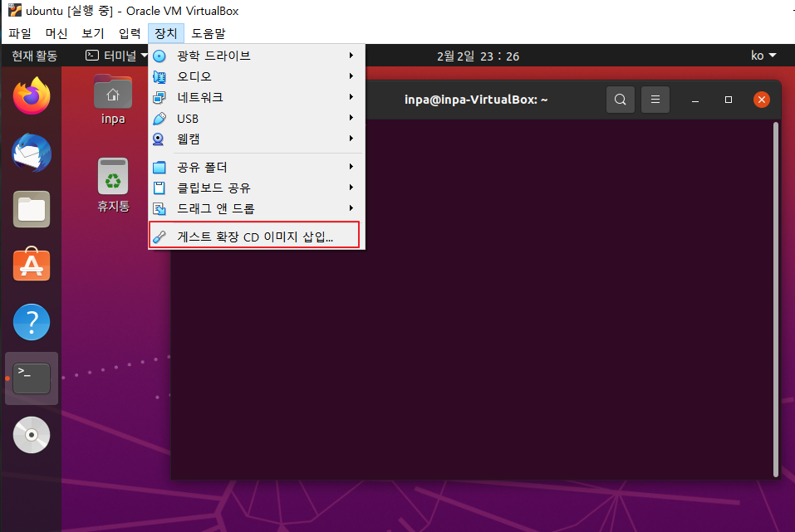Open the clock showing 2월 2일 23:26
795x532 pixels.
[478, 56]
